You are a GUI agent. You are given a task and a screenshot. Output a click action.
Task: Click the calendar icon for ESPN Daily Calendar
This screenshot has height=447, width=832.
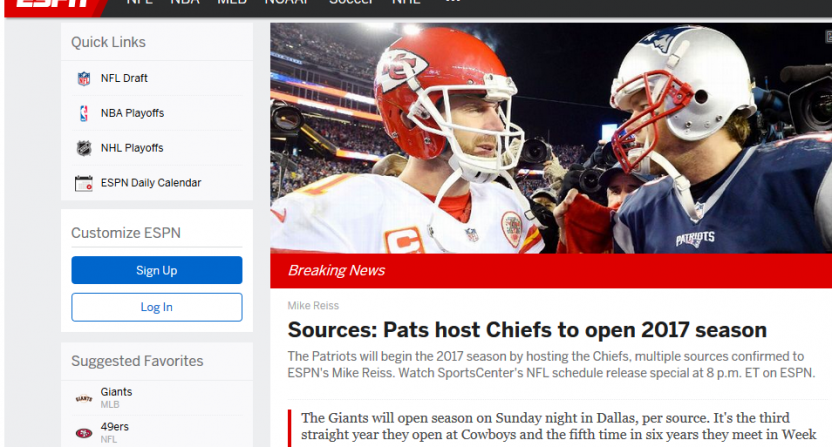pos(84,183)
